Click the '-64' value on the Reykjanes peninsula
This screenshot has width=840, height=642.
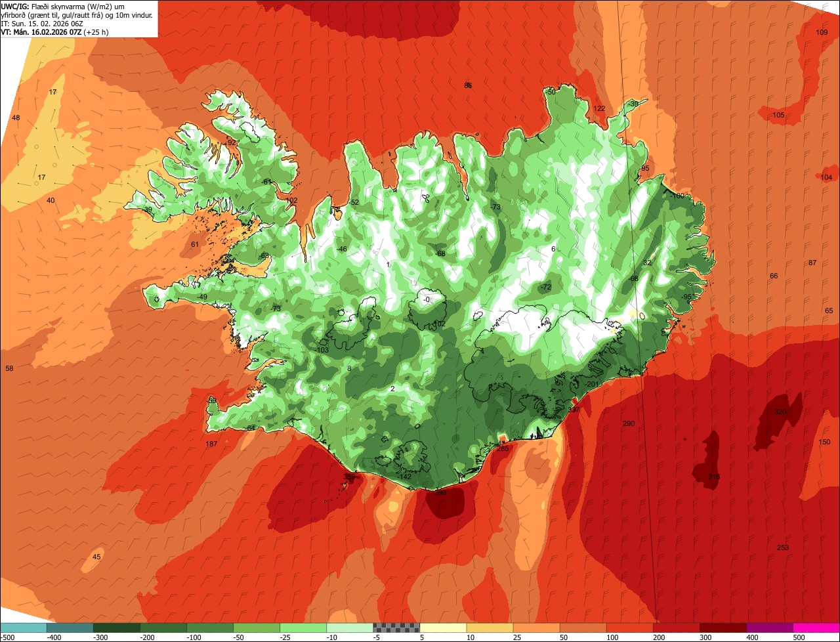point(249,428)
